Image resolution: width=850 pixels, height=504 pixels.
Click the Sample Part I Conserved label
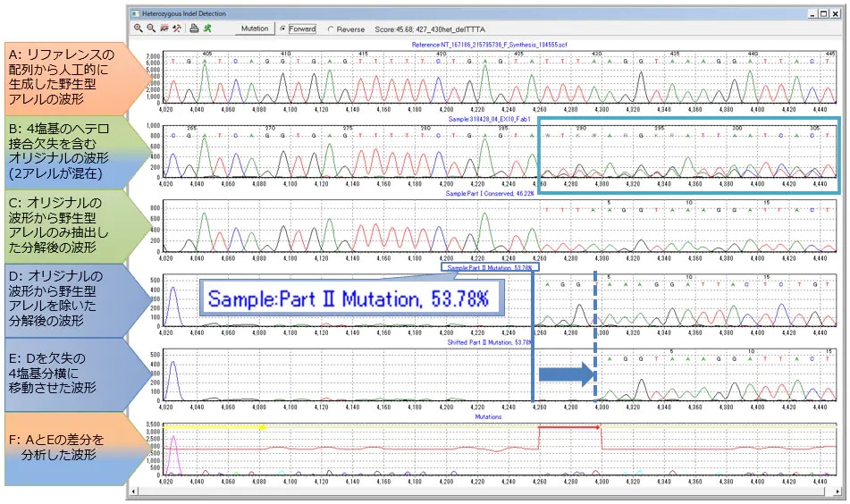tap(489, 193)
